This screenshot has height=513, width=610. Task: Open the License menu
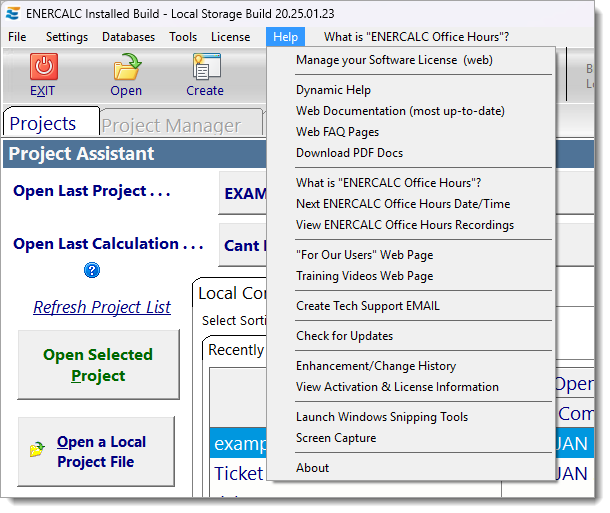230,37
